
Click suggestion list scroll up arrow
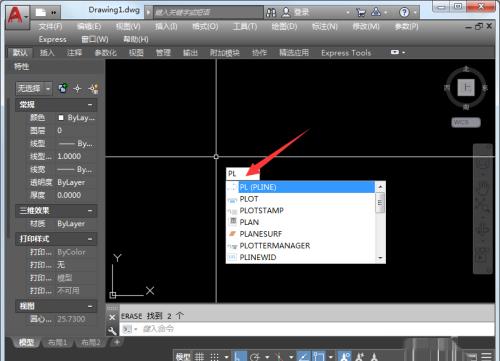point(380,187)
